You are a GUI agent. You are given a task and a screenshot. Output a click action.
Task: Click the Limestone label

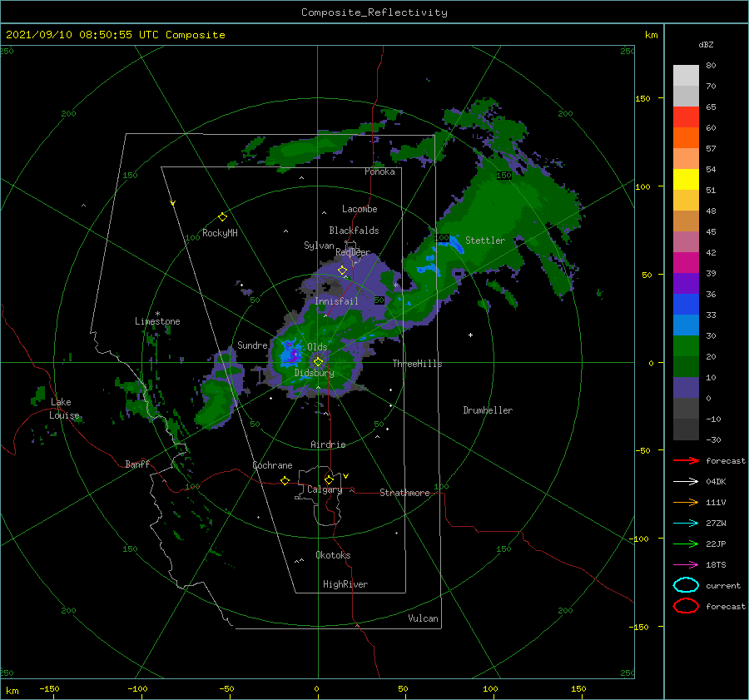pos(157,321)
